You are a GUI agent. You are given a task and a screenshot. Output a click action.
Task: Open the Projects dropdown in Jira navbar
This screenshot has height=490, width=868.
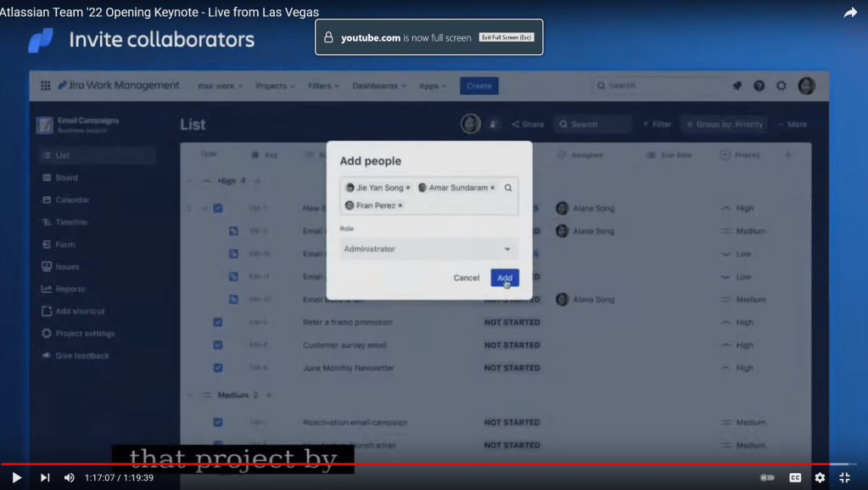pos(275,86)
